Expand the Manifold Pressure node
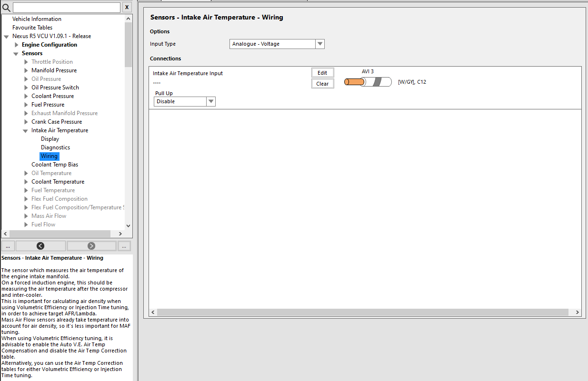 point(26,70)
